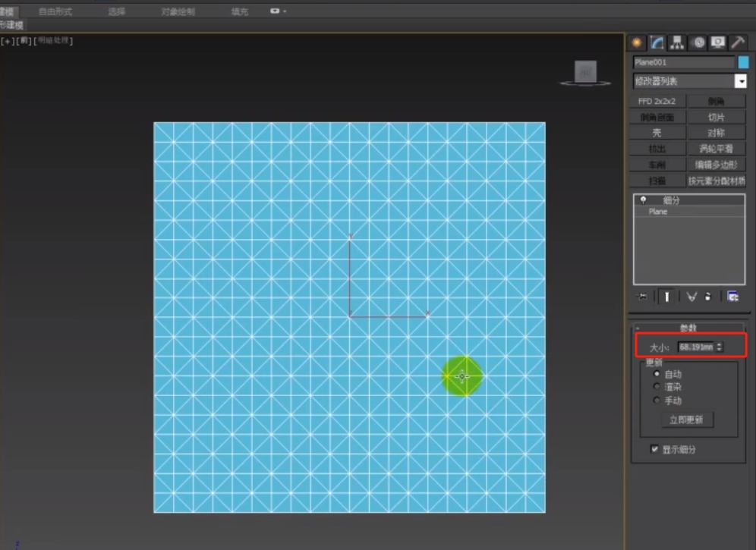Image resolution: width=756 pixels, height=550 pixels.
Task: Open the Display panel icon
Action: coord(717,43)
